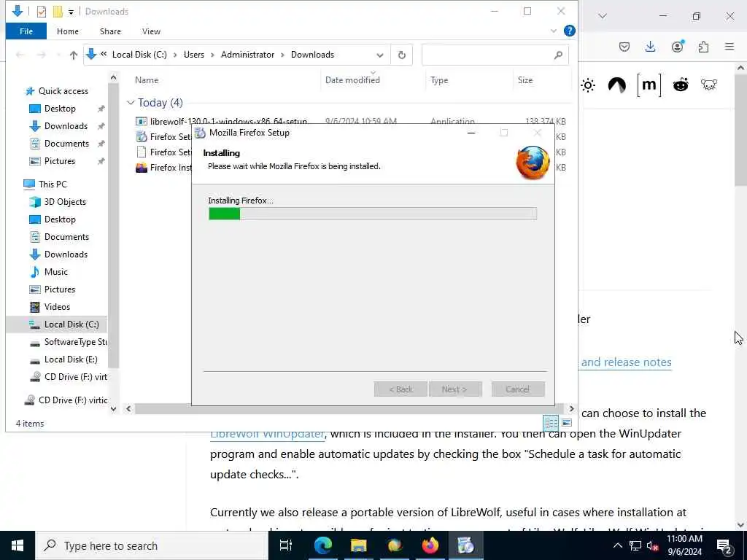747x560 pixels.
Task: Sort files by Size column
Action: [525, 80]
